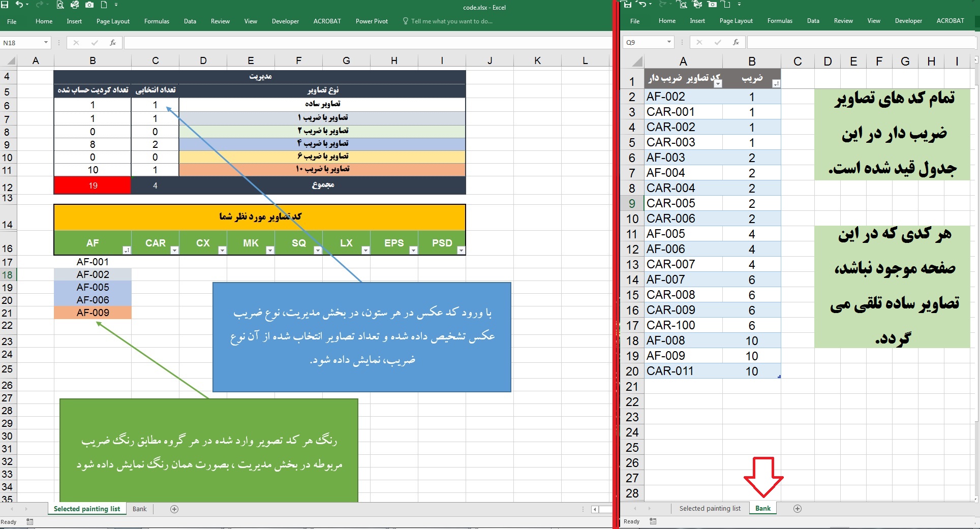
Task: Open Formulas tab in the right window
Action: pos(780,21)
